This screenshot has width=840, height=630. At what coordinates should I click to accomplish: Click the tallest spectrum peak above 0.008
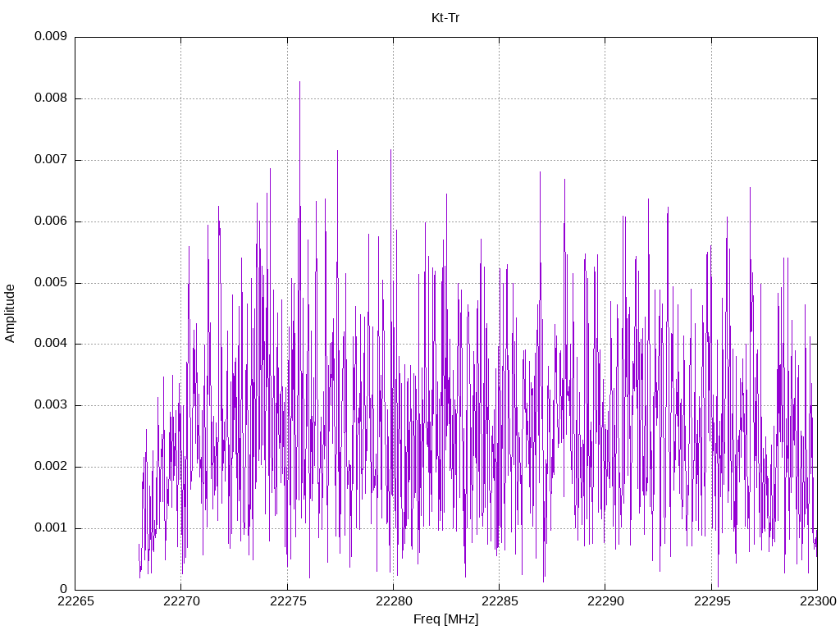click(x=299, y=83)
